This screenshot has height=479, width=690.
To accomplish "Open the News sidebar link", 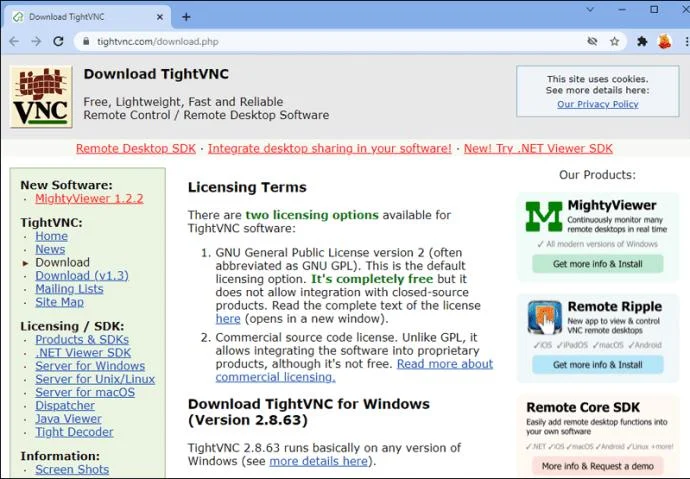I will point(50,249).
